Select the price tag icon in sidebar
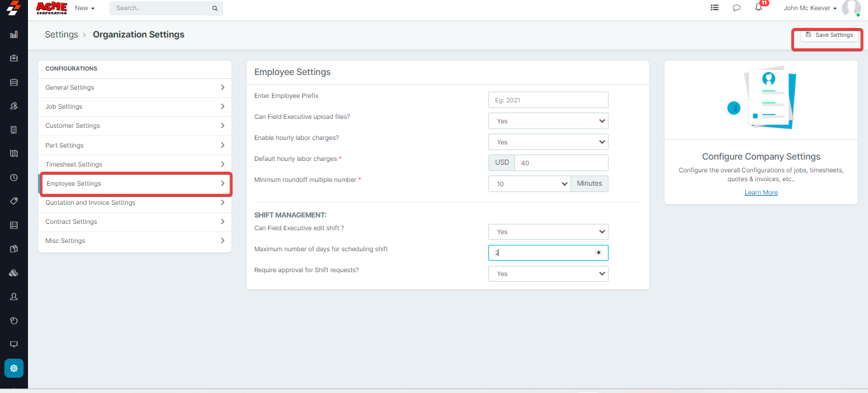Screen dimensions: 868x393 [14, 201]
